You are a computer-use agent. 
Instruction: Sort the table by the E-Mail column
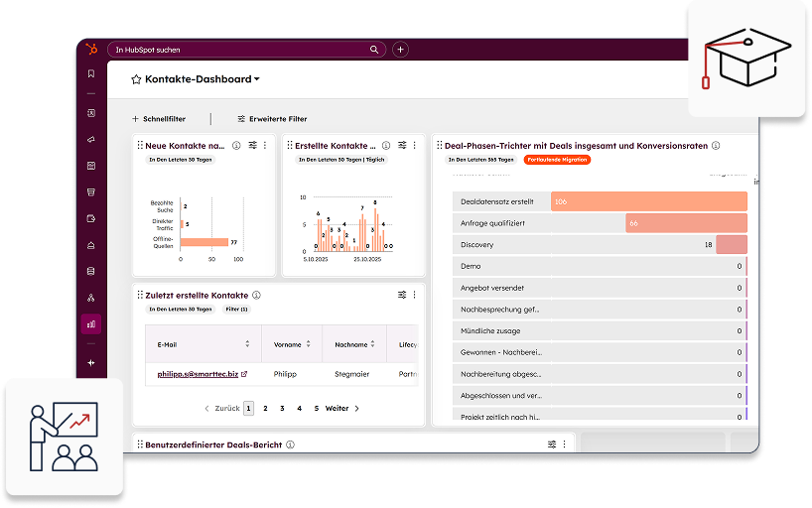click(247, 344)
